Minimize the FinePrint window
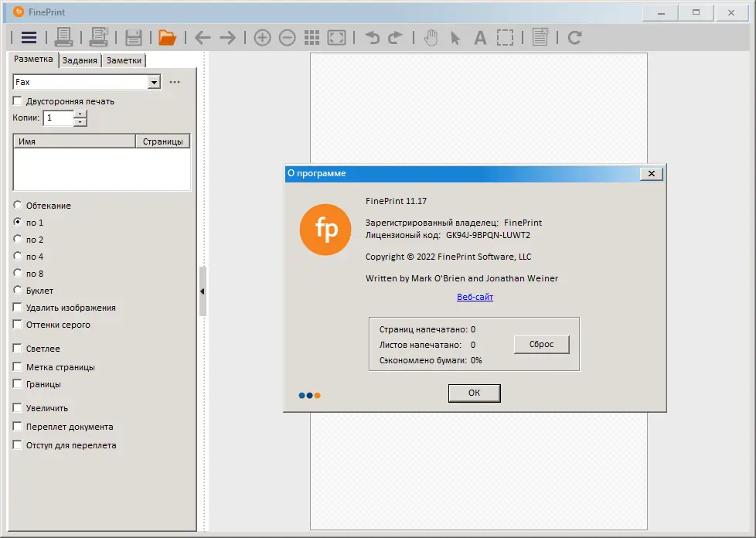 coord(661,13)
